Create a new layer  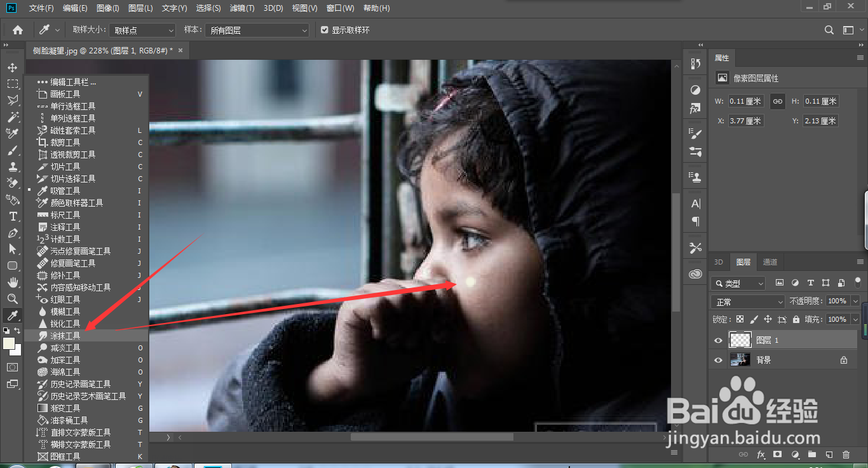829,455
